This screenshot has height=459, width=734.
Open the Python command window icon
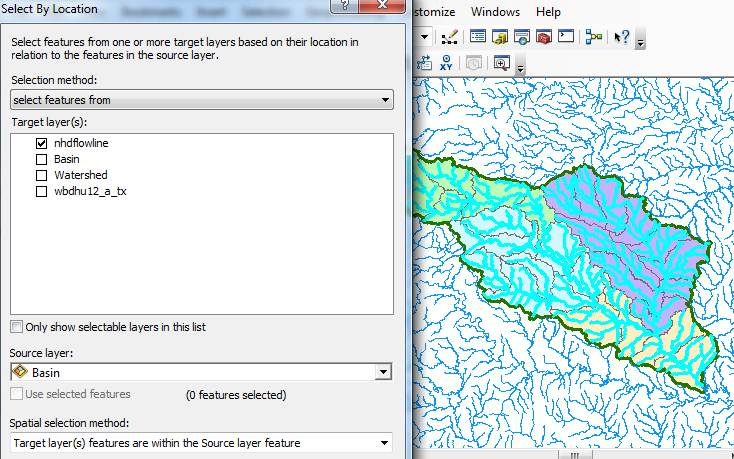(x=566, y=38)
